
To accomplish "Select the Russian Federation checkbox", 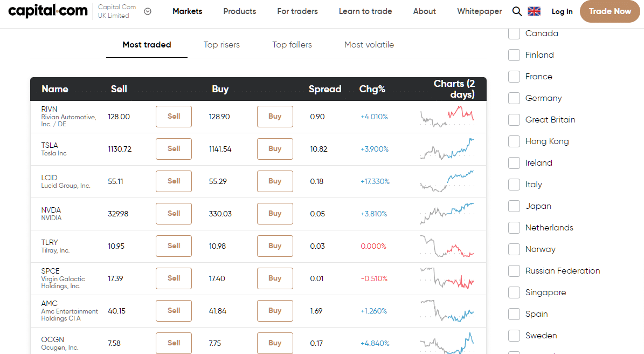I will click(514, 271).
